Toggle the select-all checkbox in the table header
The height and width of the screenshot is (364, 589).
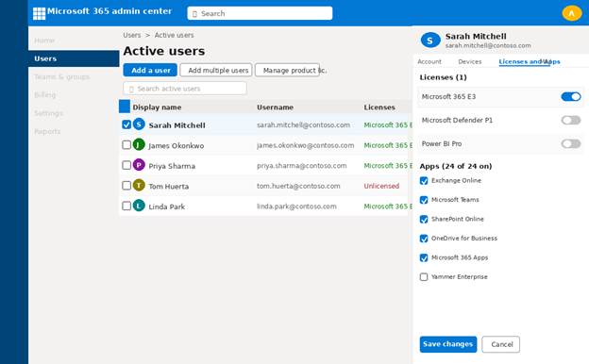[x=125, y=107]
